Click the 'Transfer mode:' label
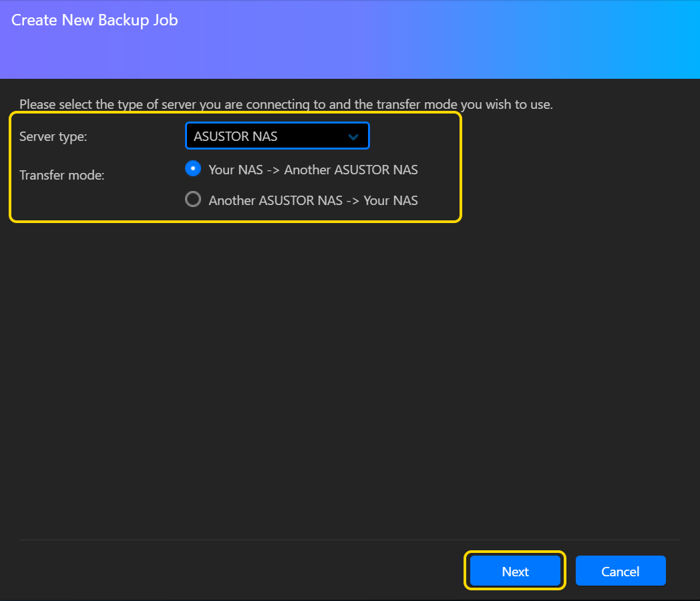 [x=61, y=175]
